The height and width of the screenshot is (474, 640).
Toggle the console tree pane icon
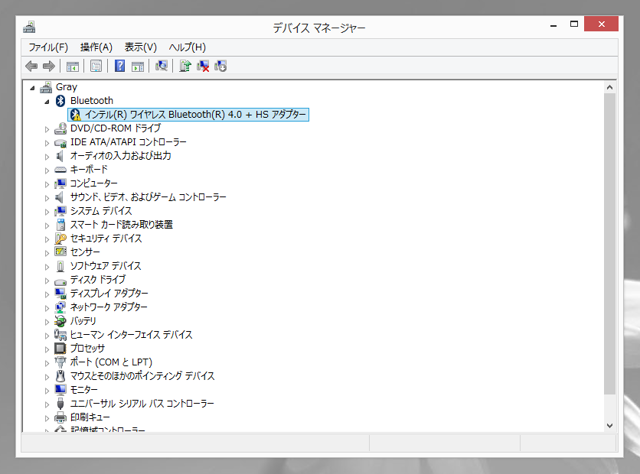point(73,66)
